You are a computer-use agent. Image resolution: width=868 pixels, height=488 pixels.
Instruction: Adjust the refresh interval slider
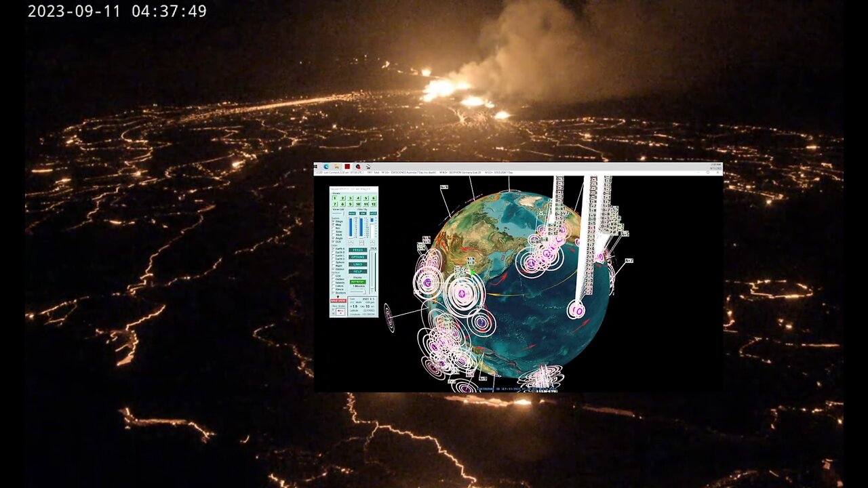[358, 291]
